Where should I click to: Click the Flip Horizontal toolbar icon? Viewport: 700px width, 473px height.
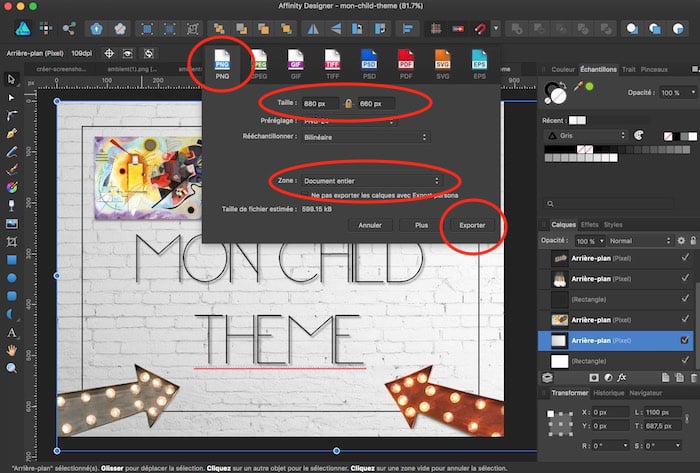pyautogui.click(x=313, y=29)
